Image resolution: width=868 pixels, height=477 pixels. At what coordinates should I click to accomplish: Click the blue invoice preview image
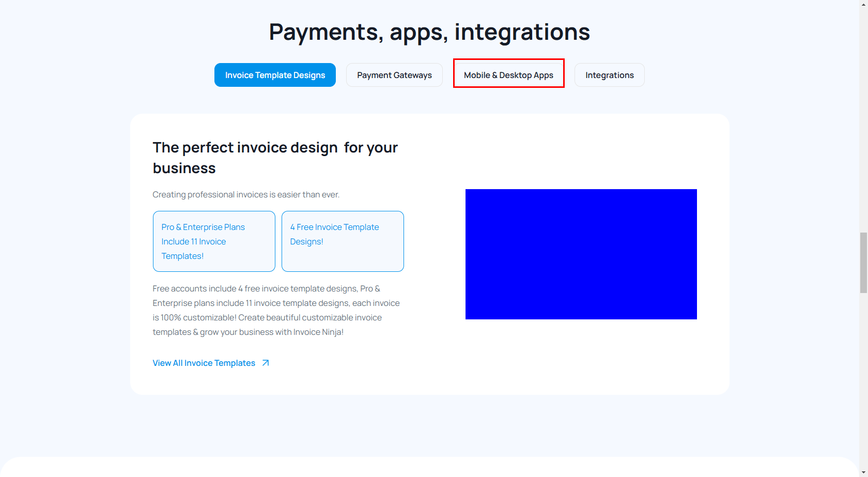pyautogui.click(x=581, y=254)
